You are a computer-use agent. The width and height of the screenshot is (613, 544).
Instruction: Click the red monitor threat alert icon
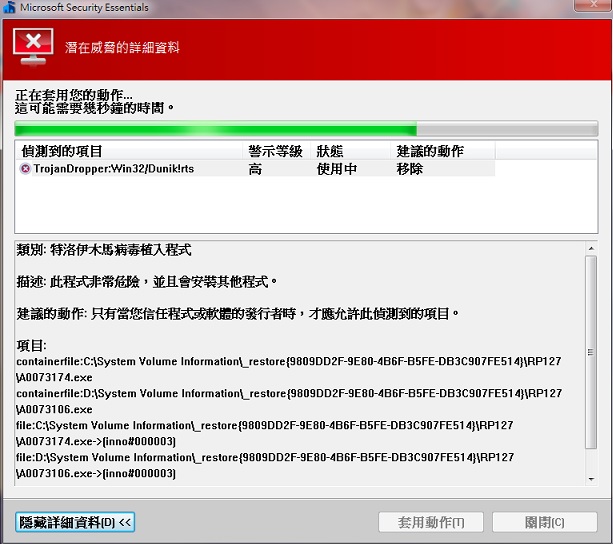33,47
